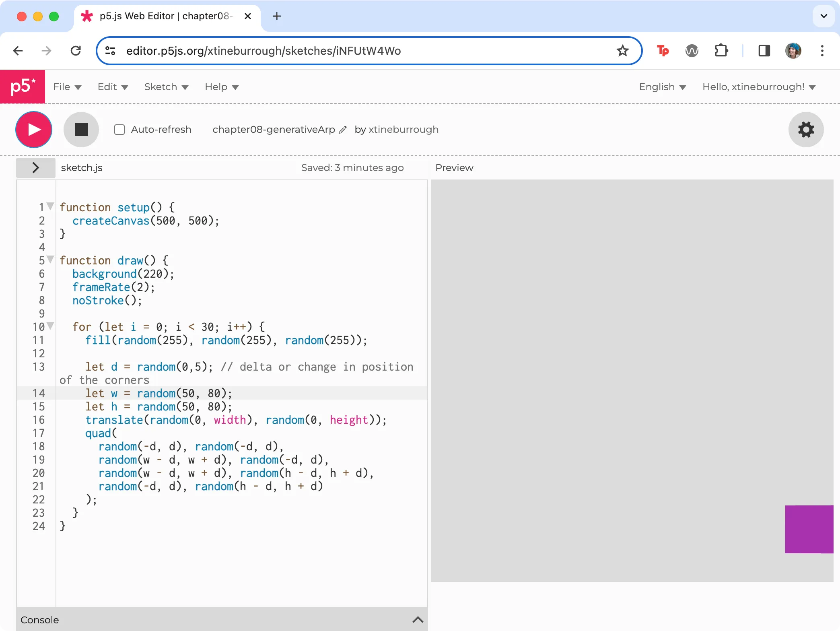This screenshot has width=840, height=631.
Task: Click the xtineburrough author link
Action: pos(404,130)
